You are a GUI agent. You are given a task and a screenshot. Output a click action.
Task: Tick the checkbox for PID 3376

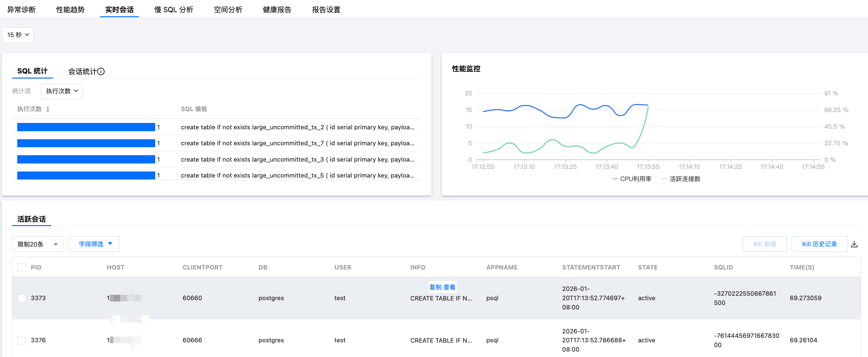(22, 340)
